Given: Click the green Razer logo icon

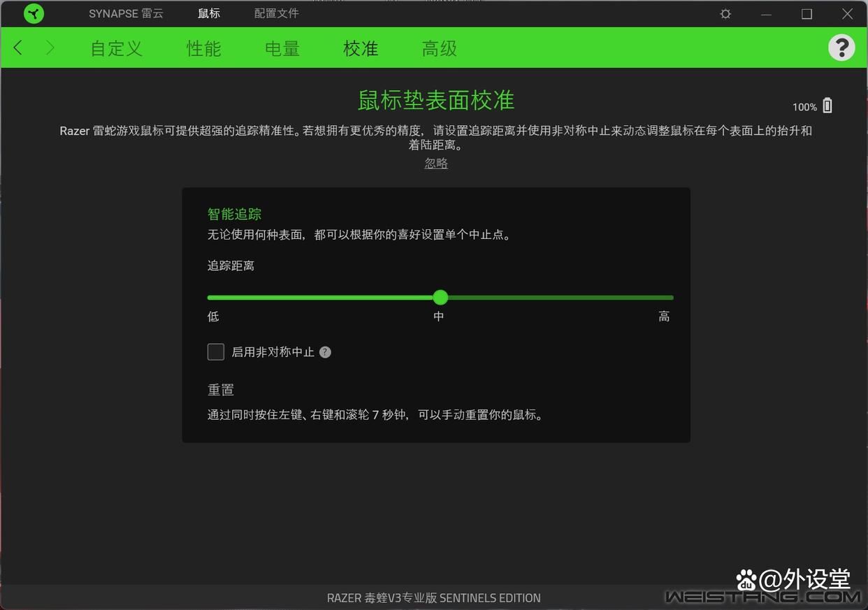Looking at the screenshot, I should [x=33, y=13].
